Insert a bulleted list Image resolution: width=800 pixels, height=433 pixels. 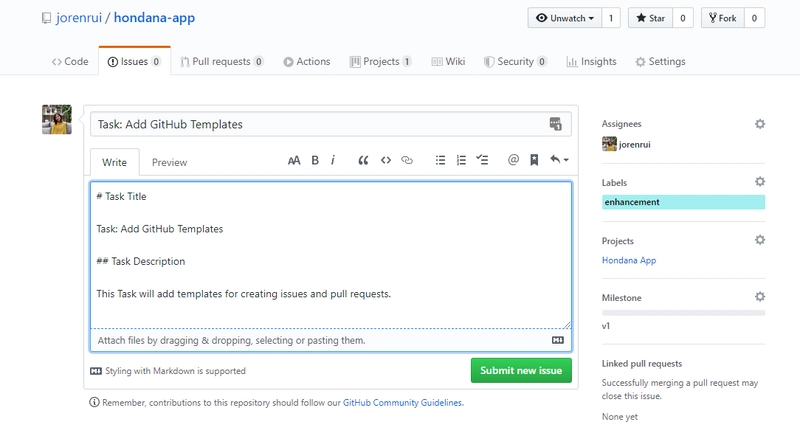pyautogui.click(x=440, y=160)
